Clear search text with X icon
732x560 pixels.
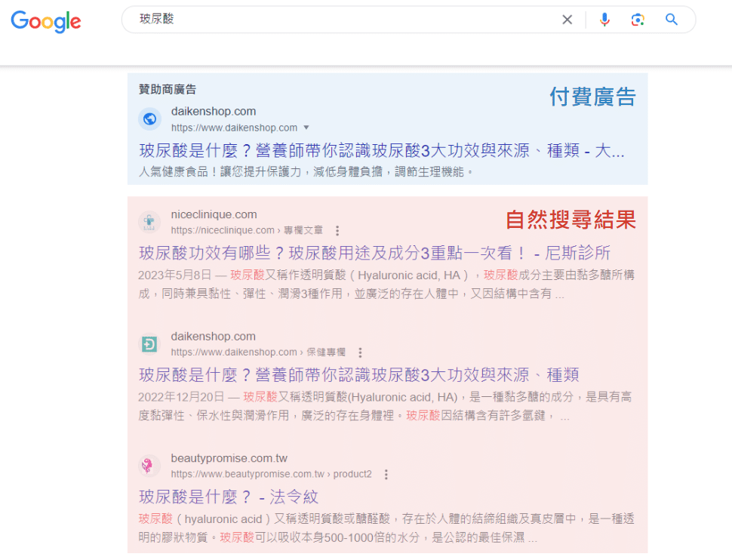click(567, 20)
